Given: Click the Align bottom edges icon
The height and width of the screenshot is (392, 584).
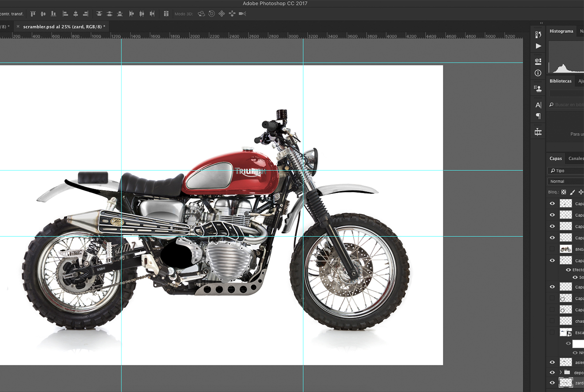Looking at the screenshot, I should [54, 14].
